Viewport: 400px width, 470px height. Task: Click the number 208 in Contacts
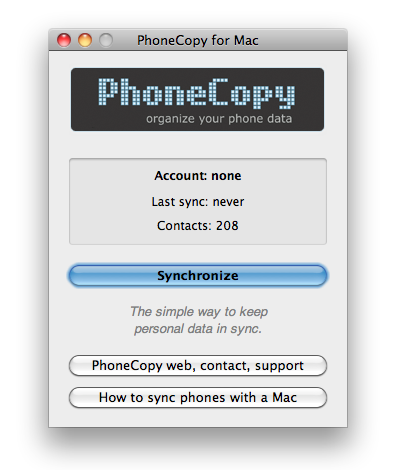[x=227, y=226]
